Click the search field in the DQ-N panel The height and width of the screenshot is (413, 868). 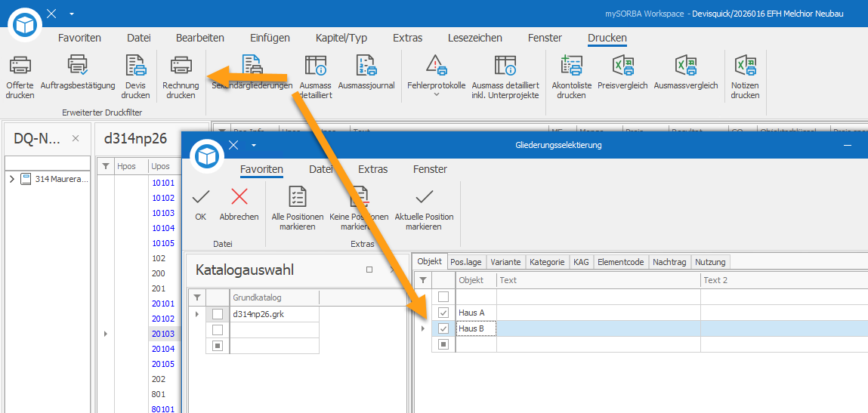(x=48, y=162)
